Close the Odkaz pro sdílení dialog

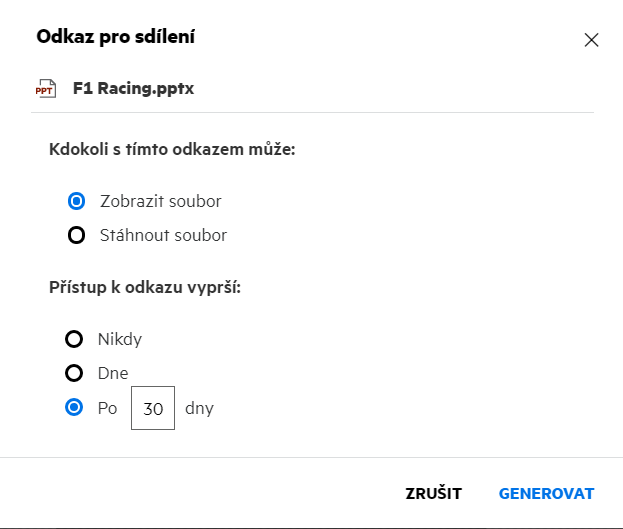click(x=591, y=40)
